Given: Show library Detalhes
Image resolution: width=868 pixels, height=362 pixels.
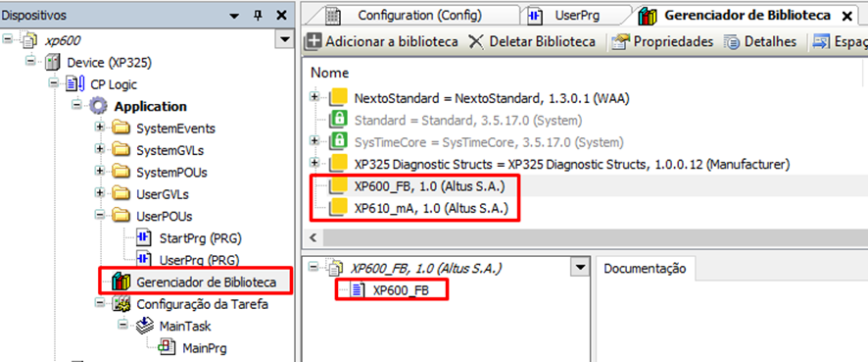Looking at the screenshot, I should pyautogui.click(x=760, y=41).
